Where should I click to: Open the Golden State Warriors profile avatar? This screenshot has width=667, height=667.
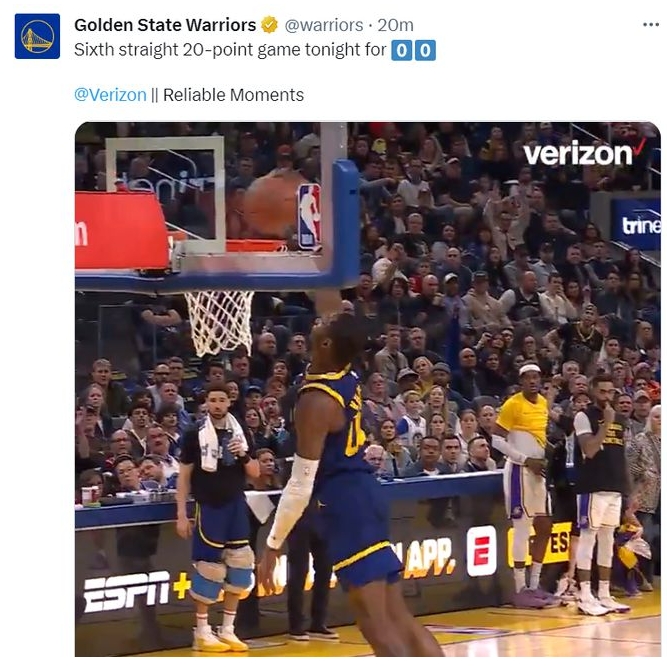point(37,36)
